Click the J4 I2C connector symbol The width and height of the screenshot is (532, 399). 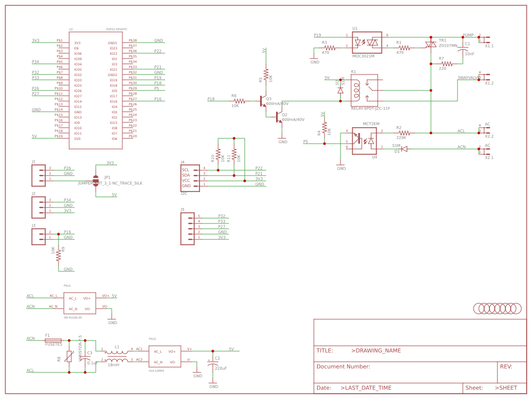point(190,178)
